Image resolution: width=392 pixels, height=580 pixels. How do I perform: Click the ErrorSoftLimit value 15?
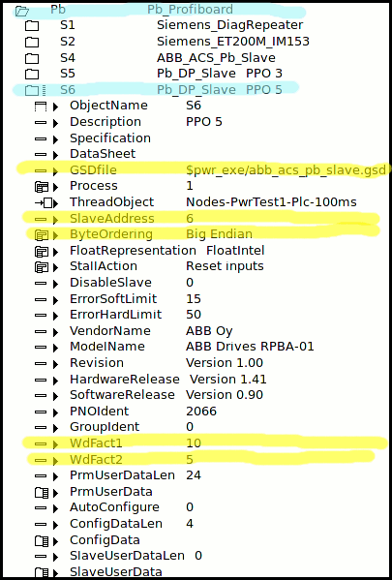click(x=194, y=299)
